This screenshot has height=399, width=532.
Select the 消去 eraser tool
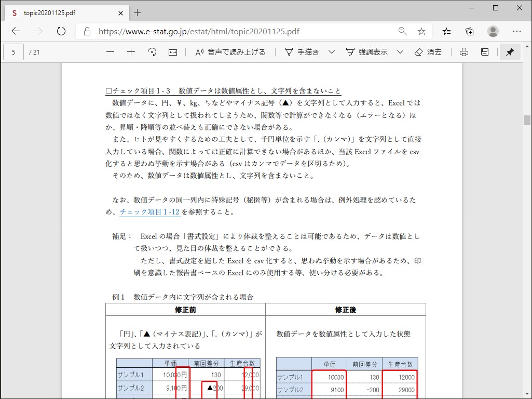click(428, 52)
